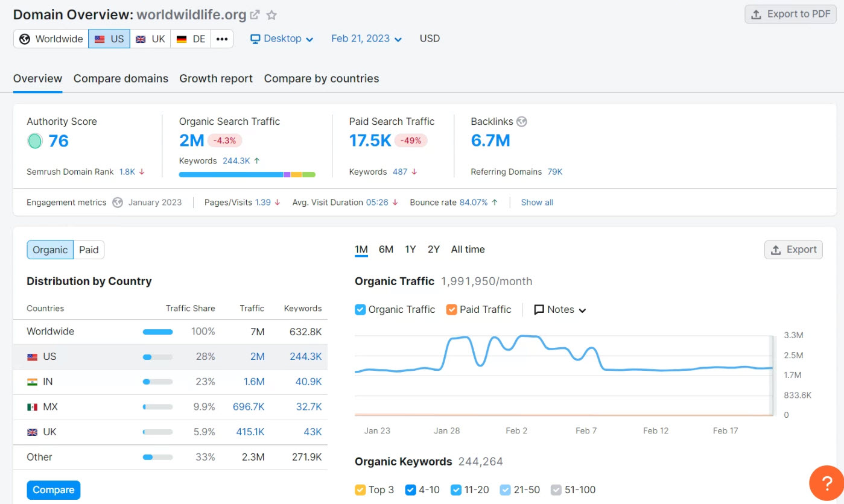
Task: Click the Mexico flag in the MX row
Action: (33, 407)
